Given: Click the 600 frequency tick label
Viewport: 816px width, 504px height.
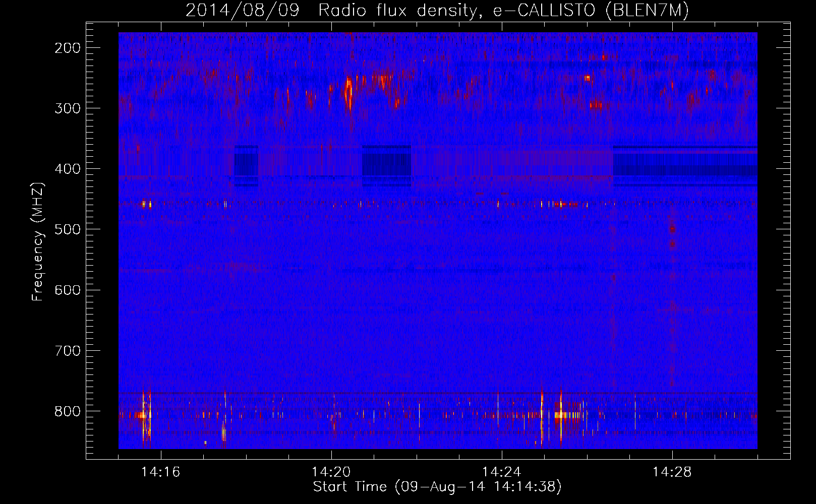Looking at the screenshot, I should 68,290.
